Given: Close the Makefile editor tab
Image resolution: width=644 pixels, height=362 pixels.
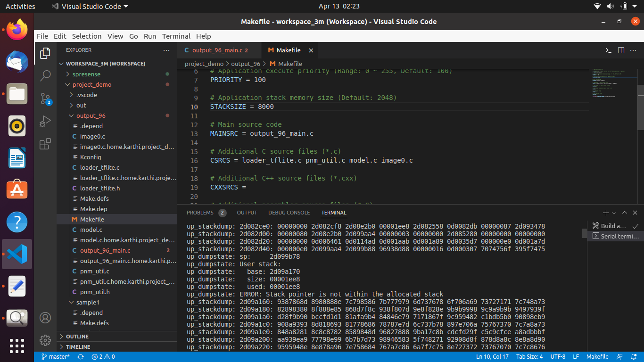Looking at the screenshot, I should coord(311,50).
